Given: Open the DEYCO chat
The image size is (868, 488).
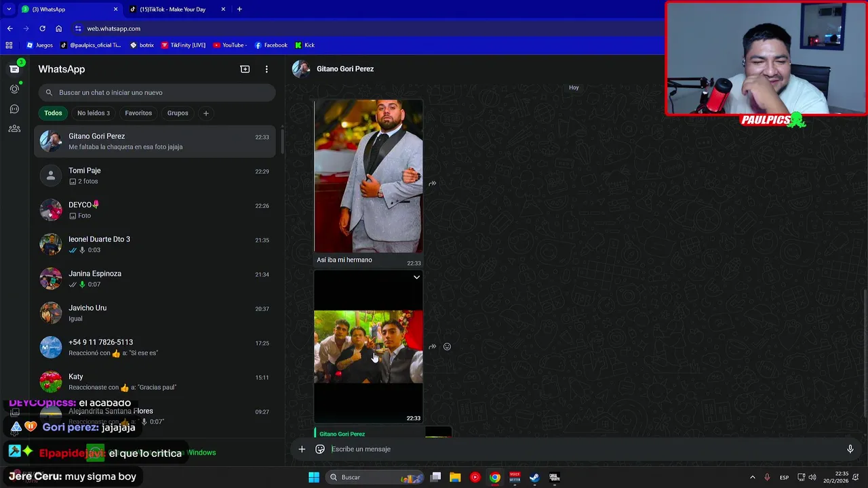Looking at the screenshot, I should point(155,210).
